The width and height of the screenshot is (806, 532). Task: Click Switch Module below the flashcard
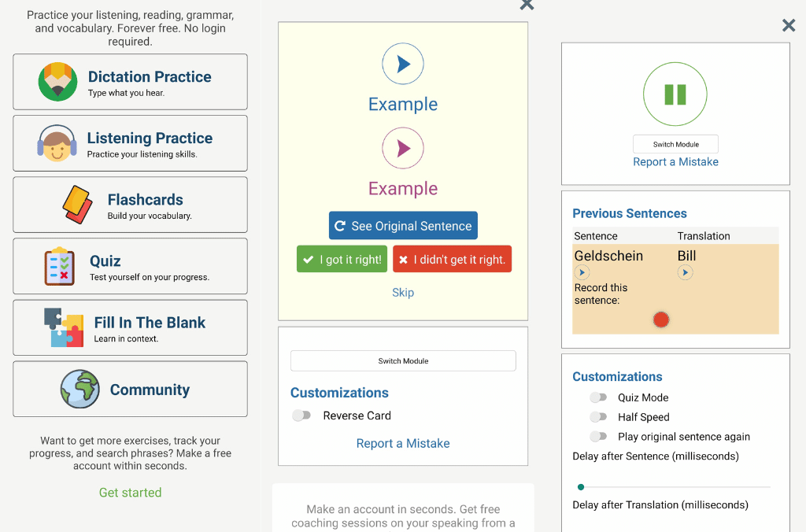tap(403, 361)
